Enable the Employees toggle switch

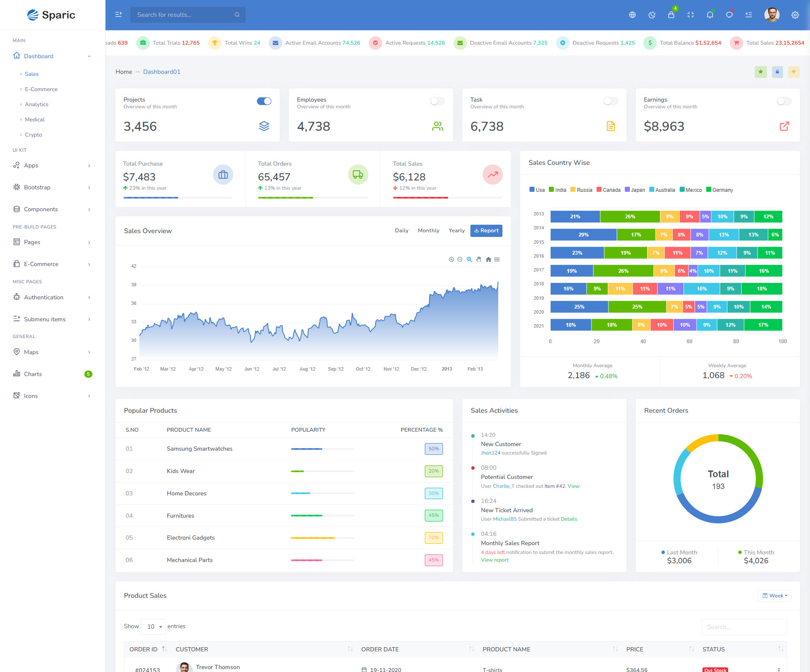(x=437, y=101)
